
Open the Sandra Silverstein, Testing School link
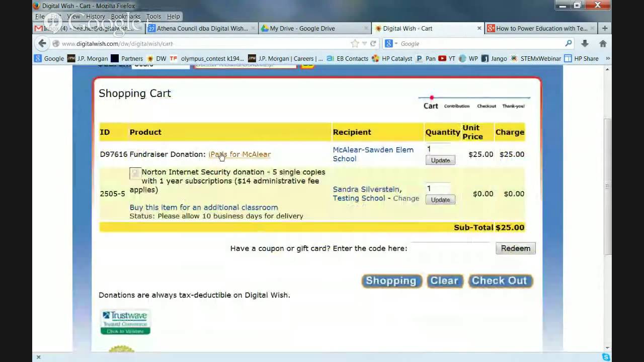point(367,194)
